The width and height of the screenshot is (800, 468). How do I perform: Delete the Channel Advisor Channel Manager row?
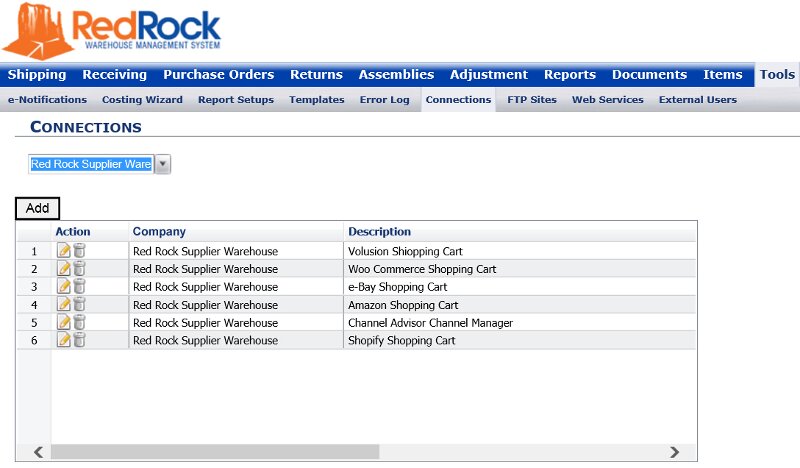pos(79,323)
